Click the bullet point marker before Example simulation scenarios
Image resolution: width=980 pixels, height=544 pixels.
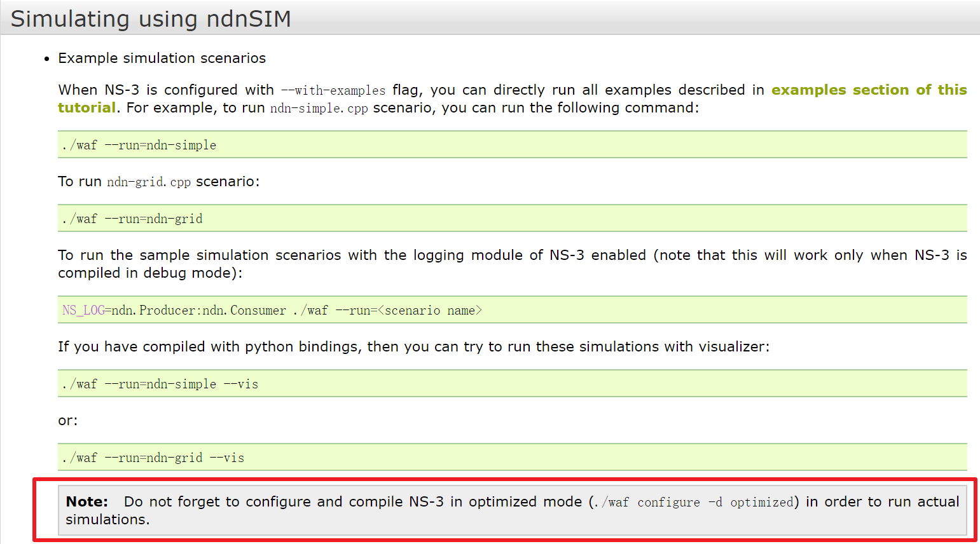point(46,58)
